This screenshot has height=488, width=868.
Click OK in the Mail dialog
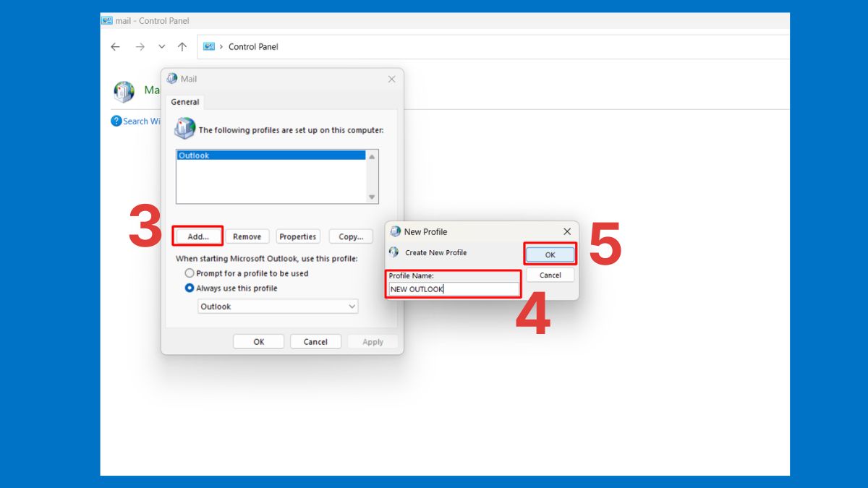[x=258, y=342]
